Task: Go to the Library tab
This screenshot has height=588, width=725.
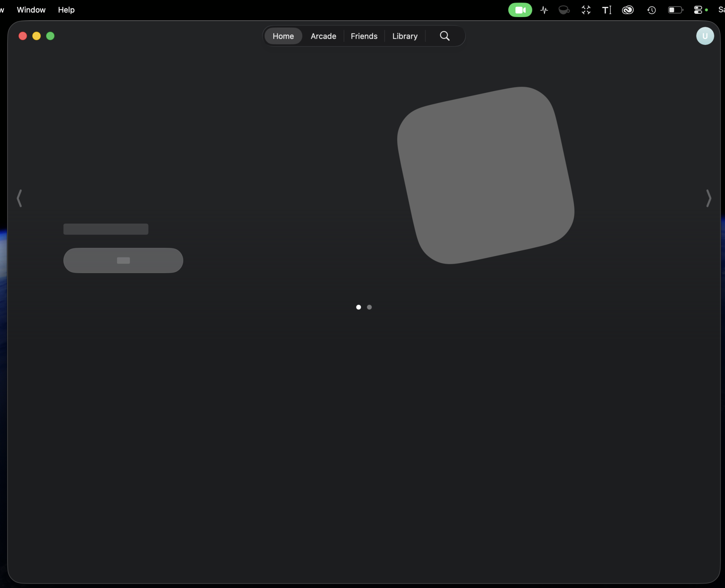Action: [x=405, y=36]
